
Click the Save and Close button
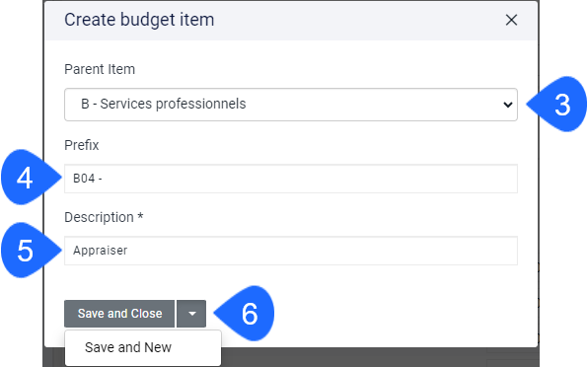pos(119,314)
